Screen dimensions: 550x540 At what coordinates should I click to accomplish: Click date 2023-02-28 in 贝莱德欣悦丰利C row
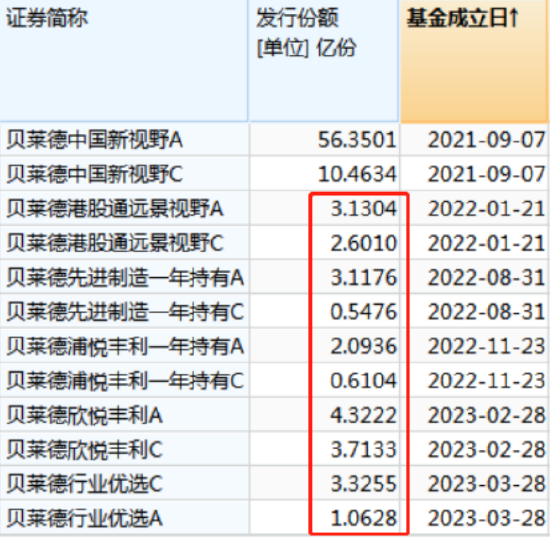(487, 449)
